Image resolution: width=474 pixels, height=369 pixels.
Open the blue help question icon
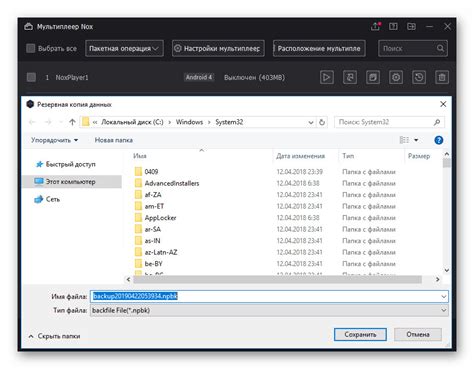tap(439, 140)
